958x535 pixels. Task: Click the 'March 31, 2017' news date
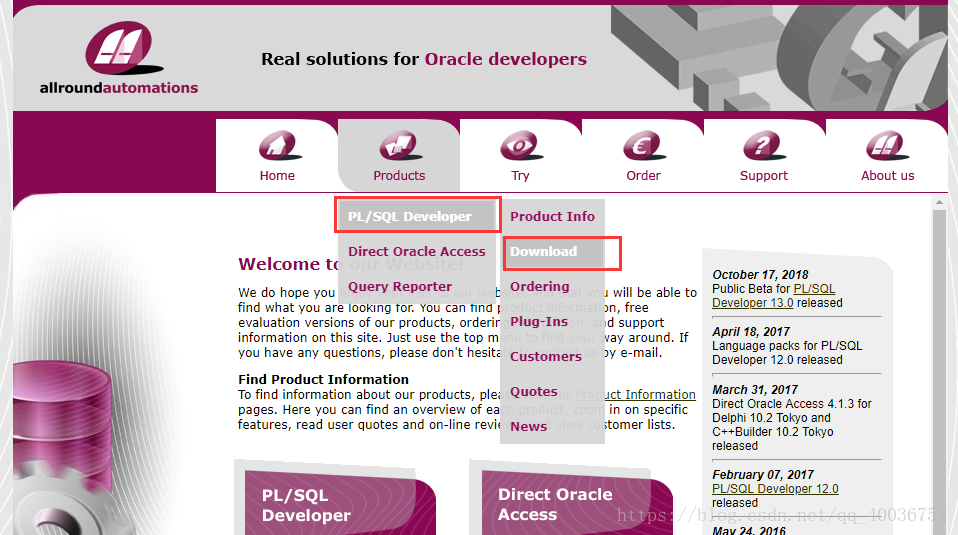(x=755, y=390)
